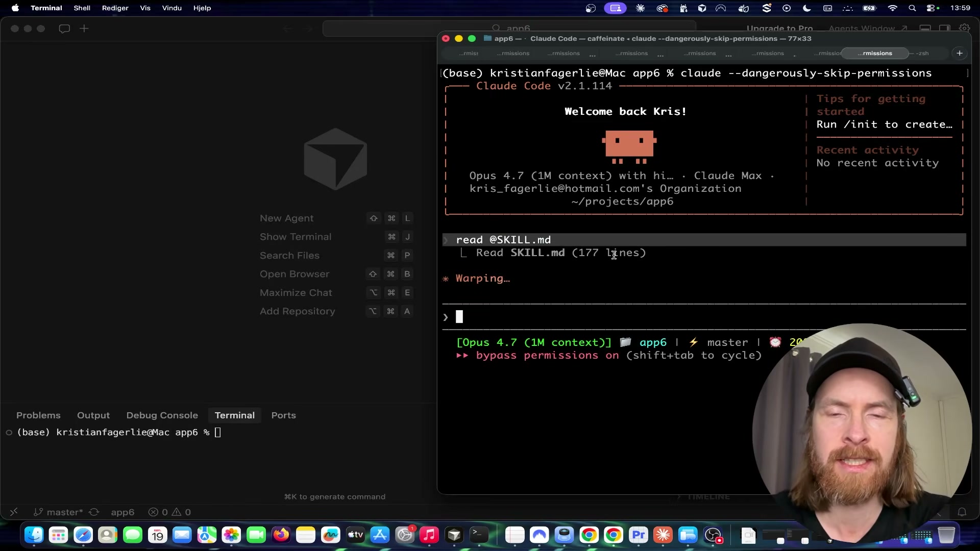Start a new chat via speech bubble icon
The image size is (980, 551).
coord(64,29)
